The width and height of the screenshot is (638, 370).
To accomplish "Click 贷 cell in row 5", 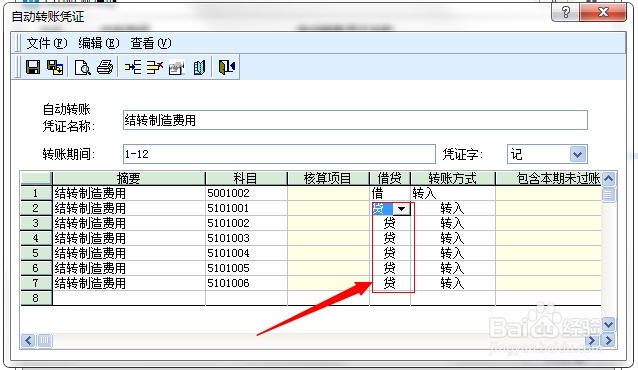I will click(x=390, y=253).
